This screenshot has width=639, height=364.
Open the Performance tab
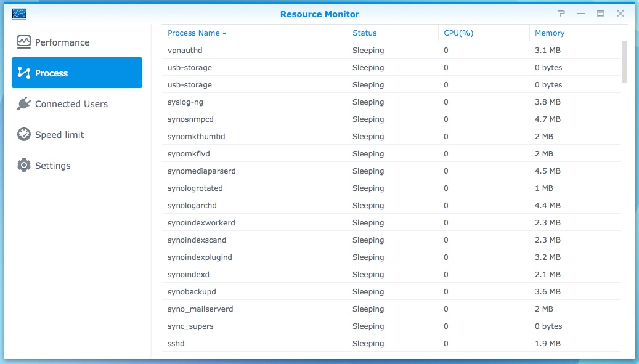[77, 42]
